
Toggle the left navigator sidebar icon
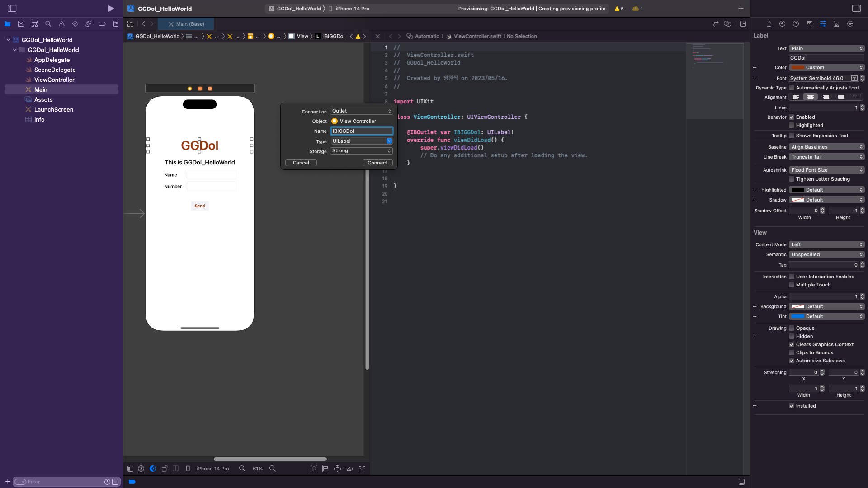pos(12,9)
